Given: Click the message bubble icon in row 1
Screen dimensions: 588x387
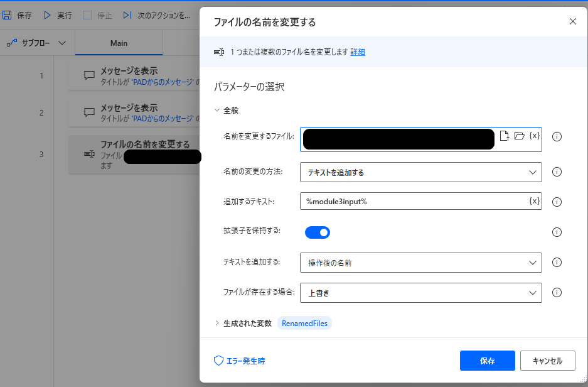Looking at the screenshot, I should (89, 75).
